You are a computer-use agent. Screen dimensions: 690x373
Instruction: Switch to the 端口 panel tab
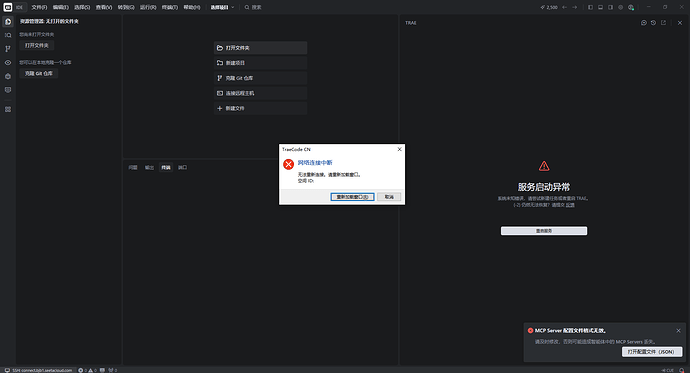coord(182,168)
